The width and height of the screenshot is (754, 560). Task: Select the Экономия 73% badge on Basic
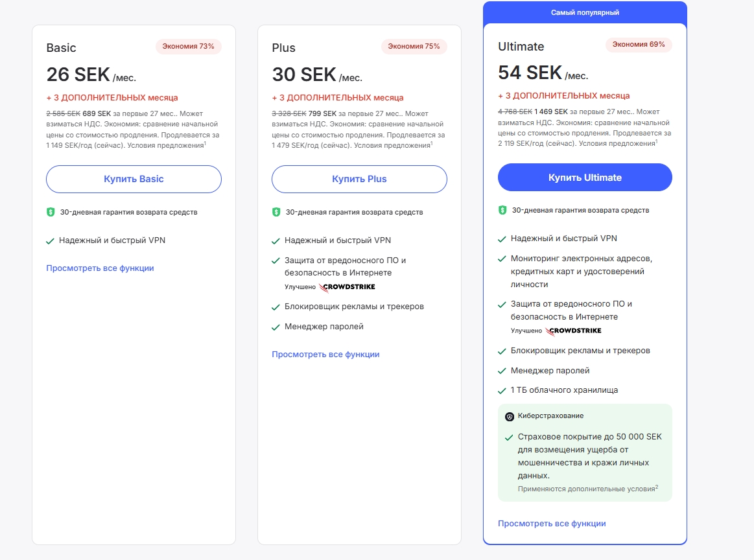[189, 46]
